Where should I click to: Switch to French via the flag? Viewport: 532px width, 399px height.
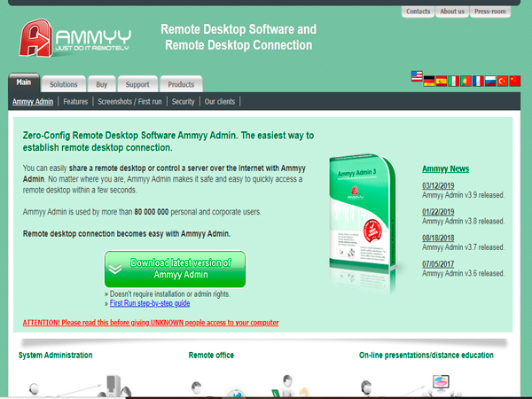click(x=478, y=81)
